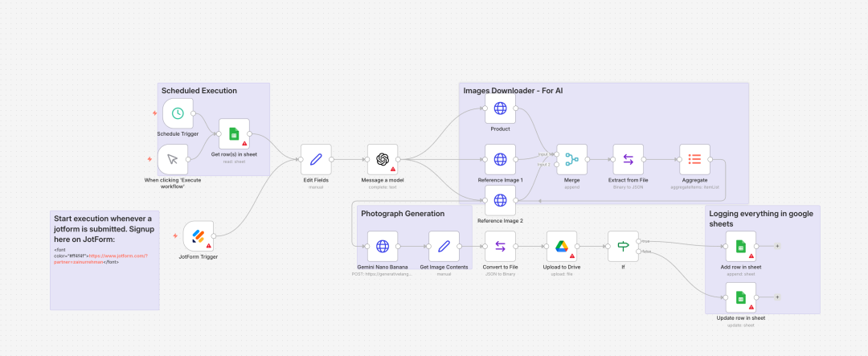Select the 'Logging everything in google sheets' title
The height and width of the screenshot is (356, 868).
click(x=761, y=219)
